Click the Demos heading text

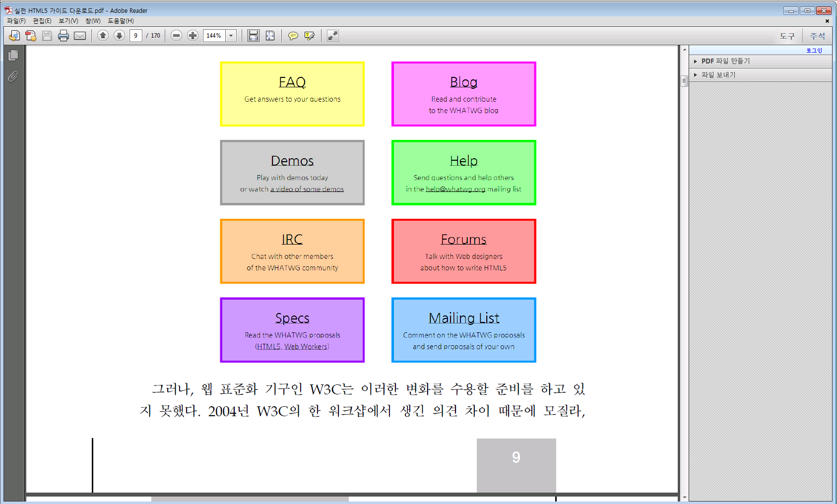(292, 161)
